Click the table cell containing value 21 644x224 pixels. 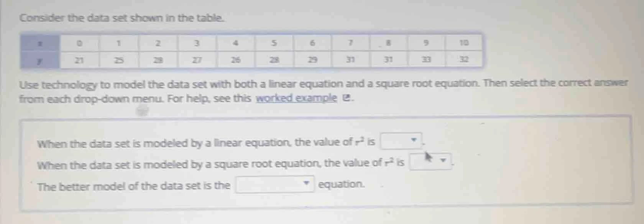(x=79, y=59)
